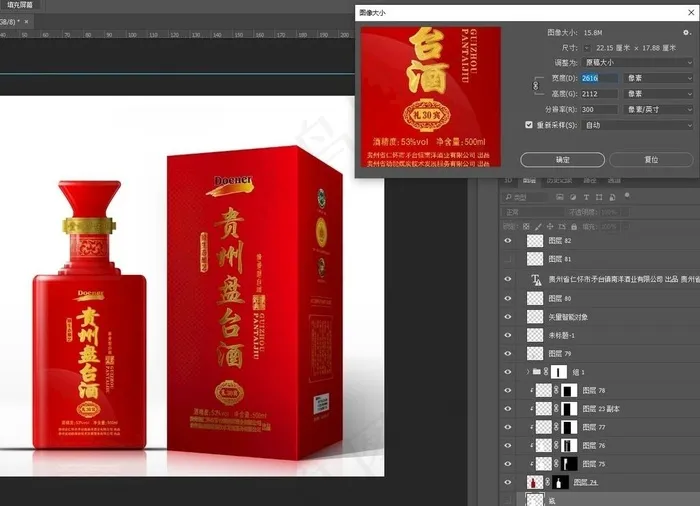Hide the 贵州省仁怀市 text layer eye icon
The width and height of the screenshot is (700, 506).
pos(508,279)
